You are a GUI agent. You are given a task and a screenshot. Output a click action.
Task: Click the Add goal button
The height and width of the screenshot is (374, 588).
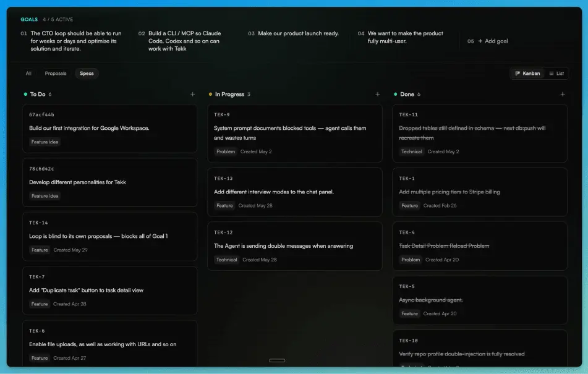pyautogui.click(x=493, y=41)
